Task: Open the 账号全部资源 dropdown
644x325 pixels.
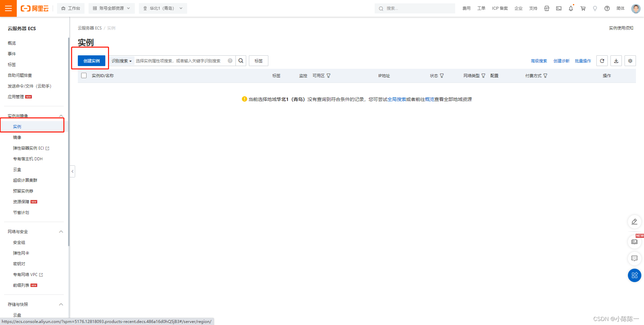Action: coord(111,8)
